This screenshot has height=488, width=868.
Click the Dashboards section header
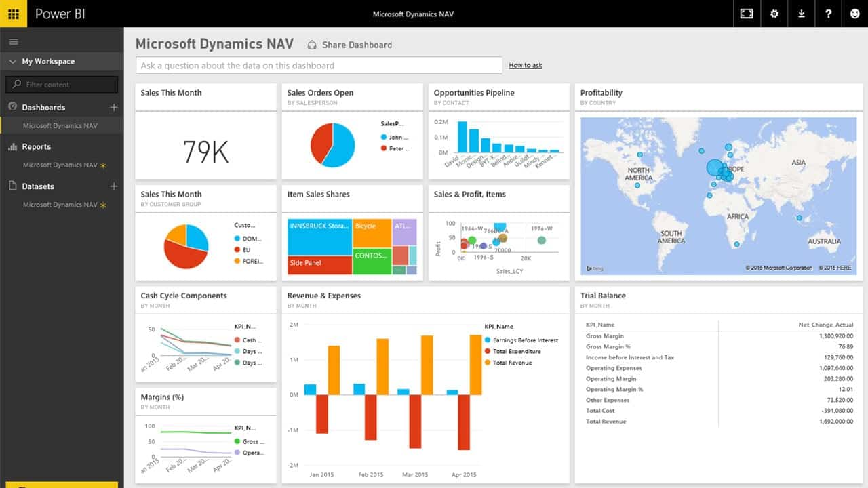[43, 108]
